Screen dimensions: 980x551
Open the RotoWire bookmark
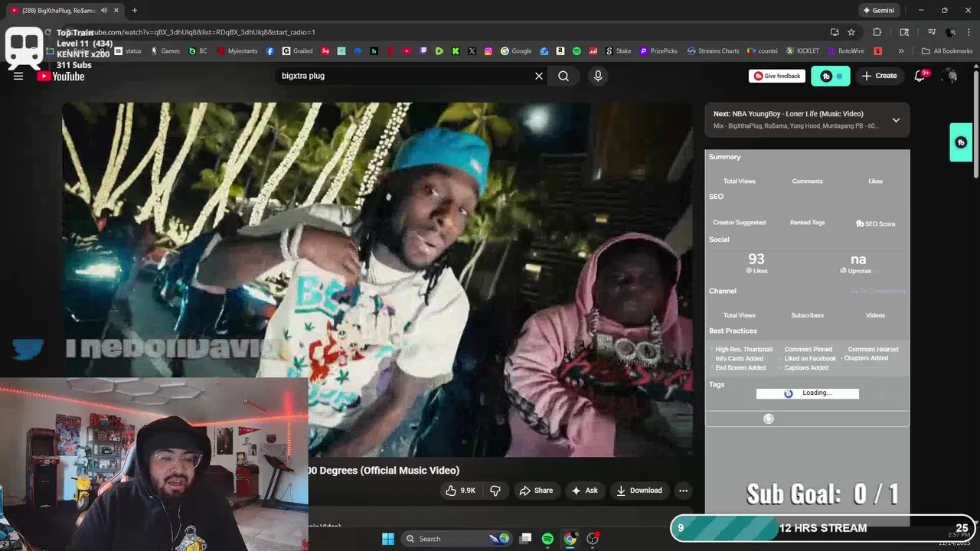(x=846, y=51)
